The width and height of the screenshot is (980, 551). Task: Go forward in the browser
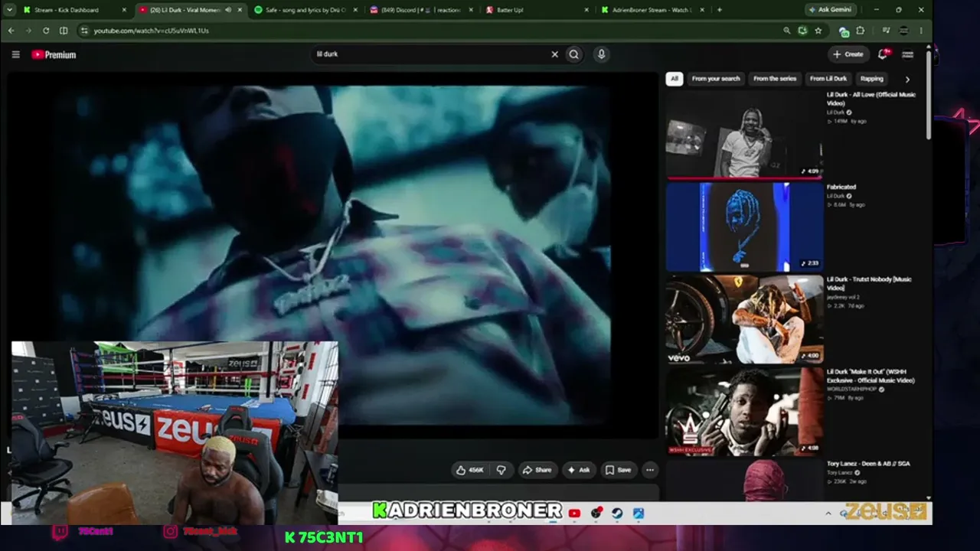28,31
